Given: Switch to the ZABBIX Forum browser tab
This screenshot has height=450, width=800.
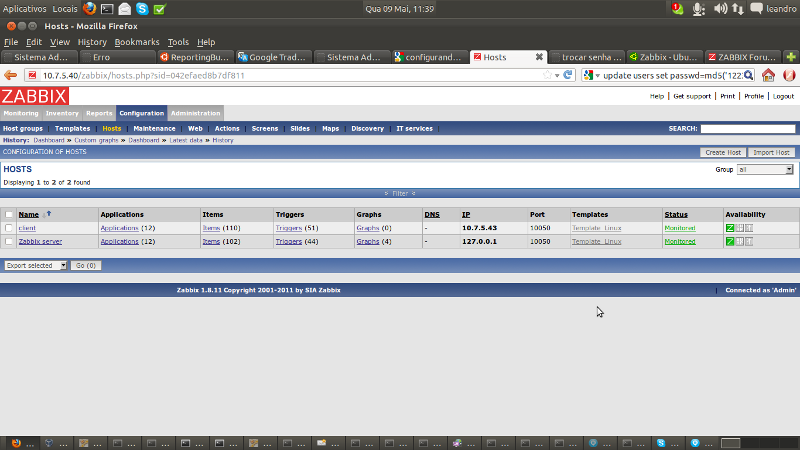Looking at the screenshot, I should click(743, 57).
